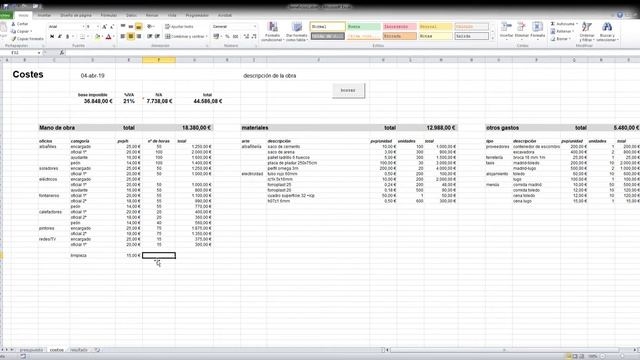Screen dimensions: 640x360
Task: Click the Excel help question mark icon
Action: tap(620, 15)
